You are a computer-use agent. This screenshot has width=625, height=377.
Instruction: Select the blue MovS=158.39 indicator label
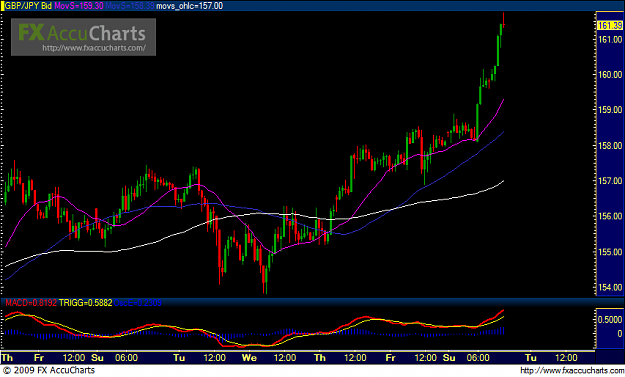pyautogui.click(x=130, y=6)
